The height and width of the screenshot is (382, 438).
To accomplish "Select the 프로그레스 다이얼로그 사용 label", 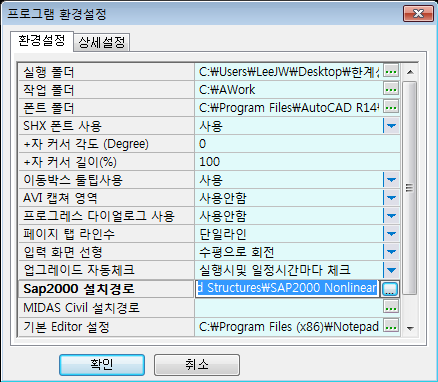I will tap(106, 216).
